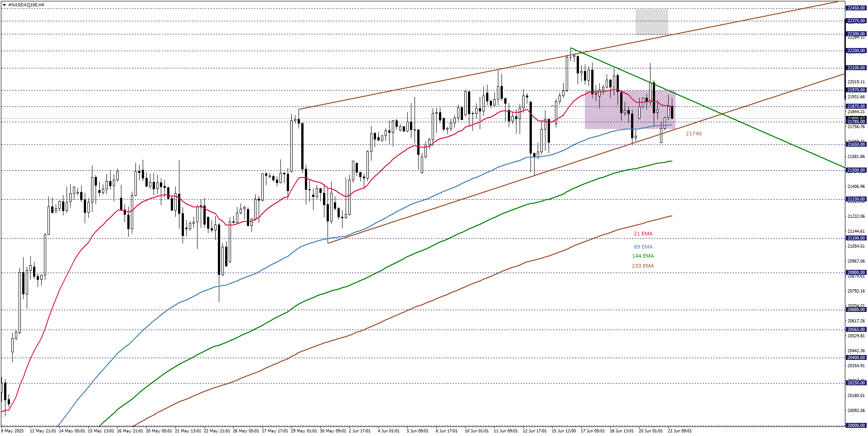Click the 30 May 09:01 time label
Image resolution: width=868 pixels, height=436 pixels.
click(x=333, y=431)
